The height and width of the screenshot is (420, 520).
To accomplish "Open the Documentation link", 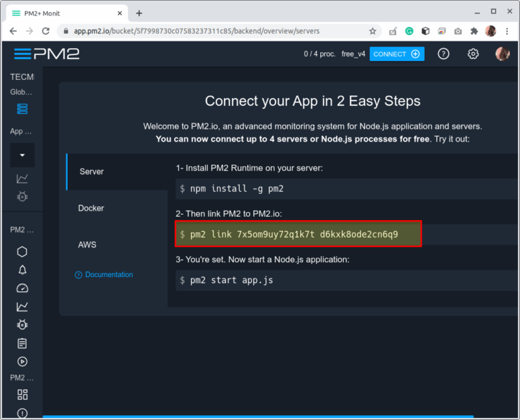I will [x=108, y=274].
